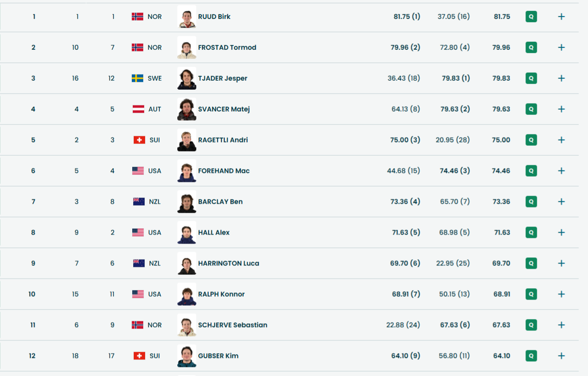
Task: Expand FROSTAD Tormod's result details
Action: pyautogui.click(x=561, y=47)
